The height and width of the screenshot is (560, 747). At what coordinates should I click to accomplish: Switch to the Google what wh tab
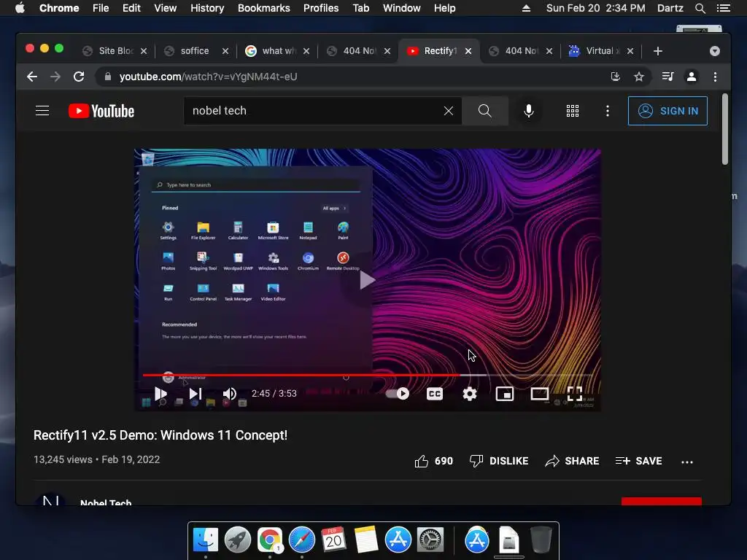(x=278, y=51)
